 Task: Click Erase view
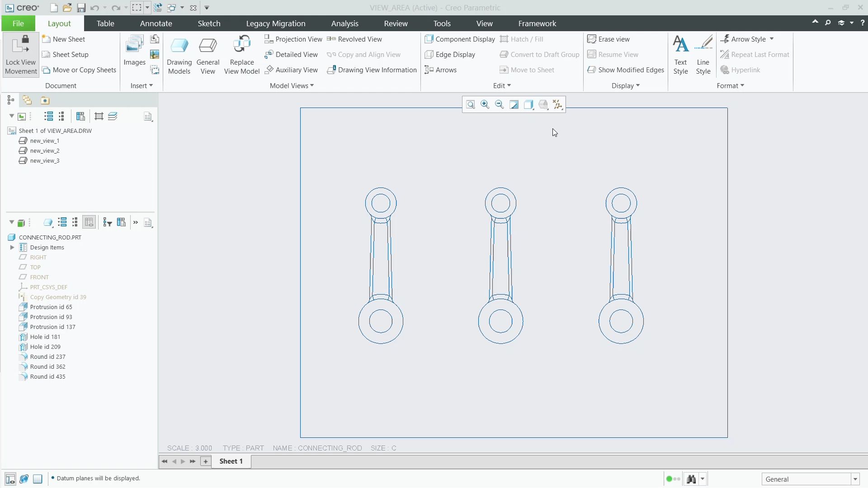(x=609, y=39)
